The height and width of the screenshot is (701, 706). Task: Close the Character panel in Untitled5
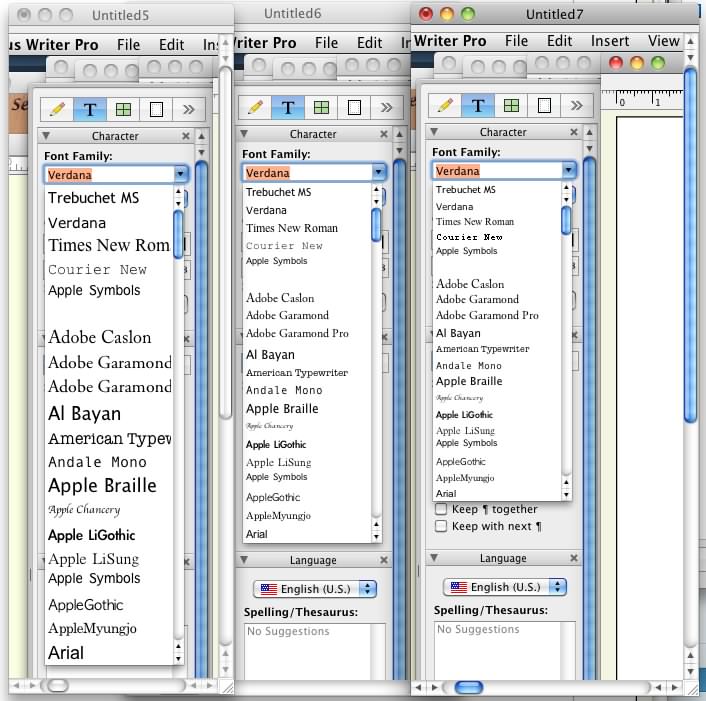tap(186, 136)
